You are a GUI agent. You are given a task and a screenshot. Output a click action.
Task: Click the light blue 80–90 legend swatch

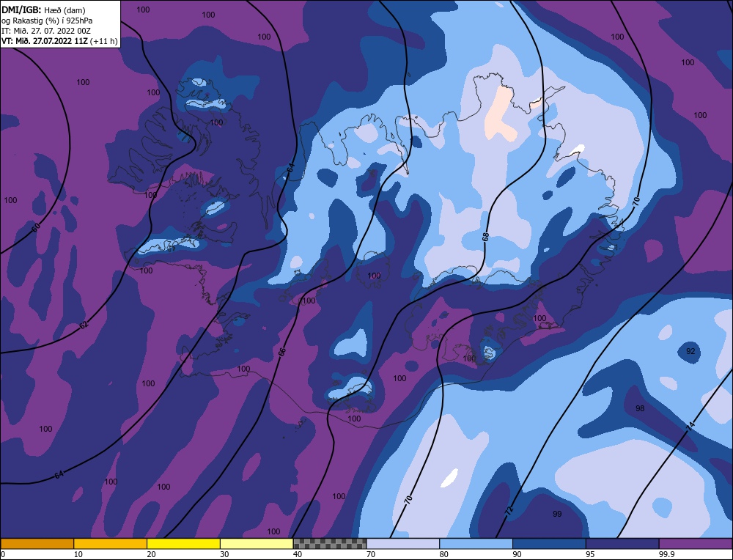click(x=476, y=544)
